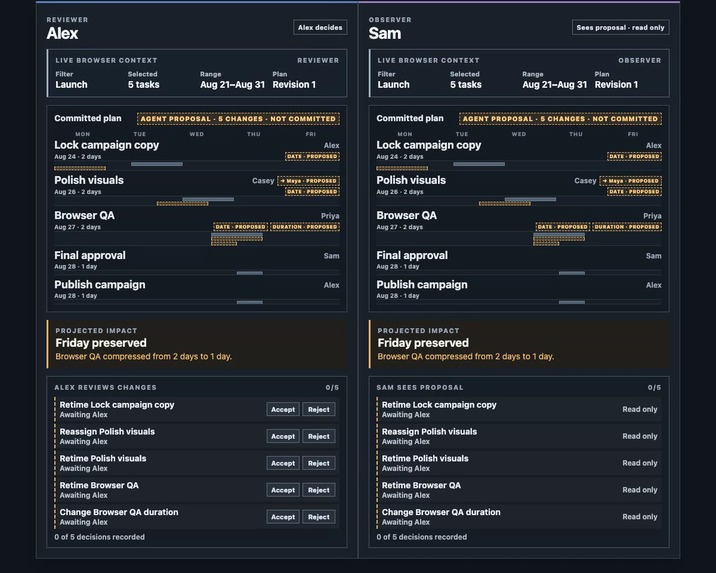716x573 pixels.
Task: Click 'Final approval' title in Alex's plan
Action: tap(90, 255)
